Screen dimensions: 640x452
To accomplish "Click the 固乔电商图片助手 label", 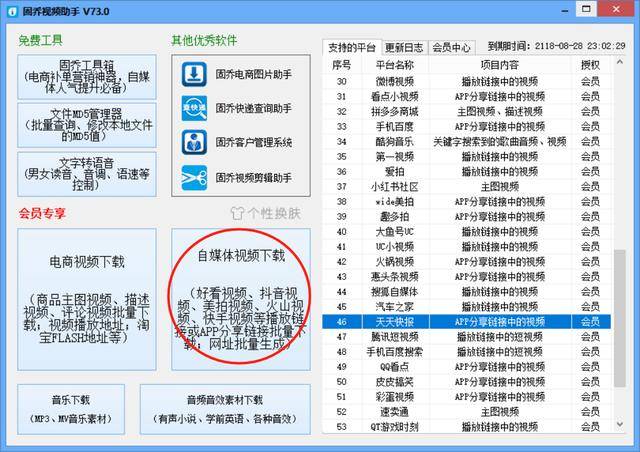I will pyautogui.click(x=253, y=74).
